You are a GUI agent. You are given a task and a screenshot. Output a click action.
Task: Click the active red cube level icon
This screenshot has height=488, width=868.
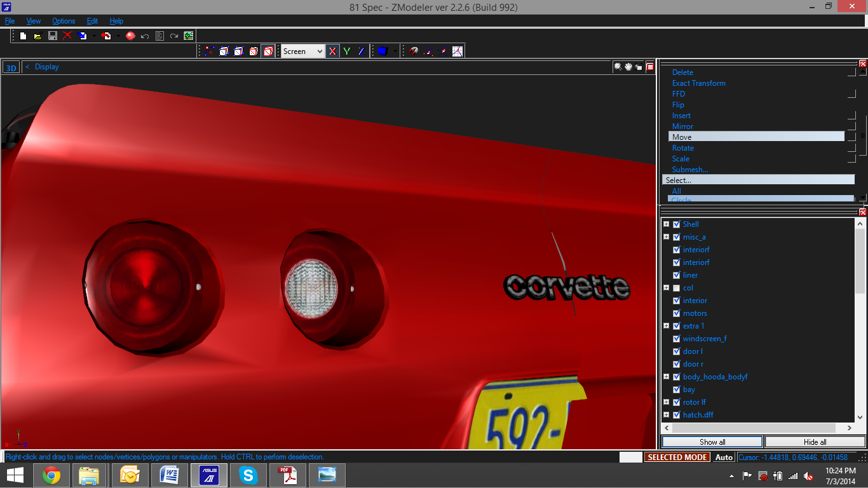pyautogui.click(x=268, y=51)
